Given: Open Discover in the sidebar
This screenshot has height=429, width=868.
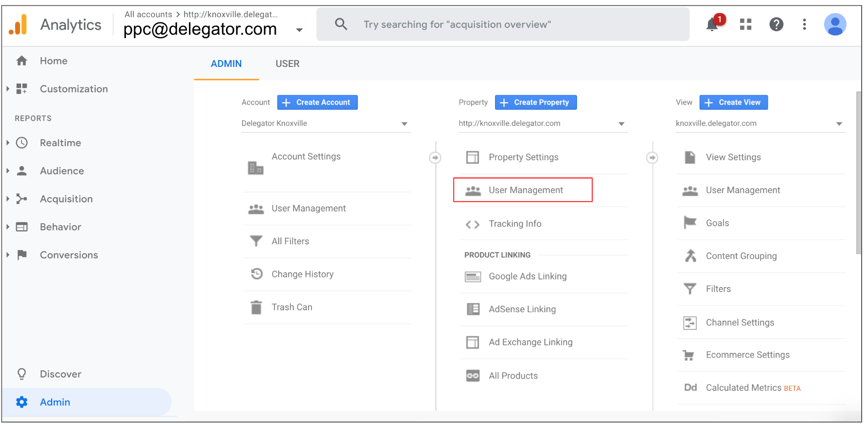Looking at the screenshot, I should [61, 374].
